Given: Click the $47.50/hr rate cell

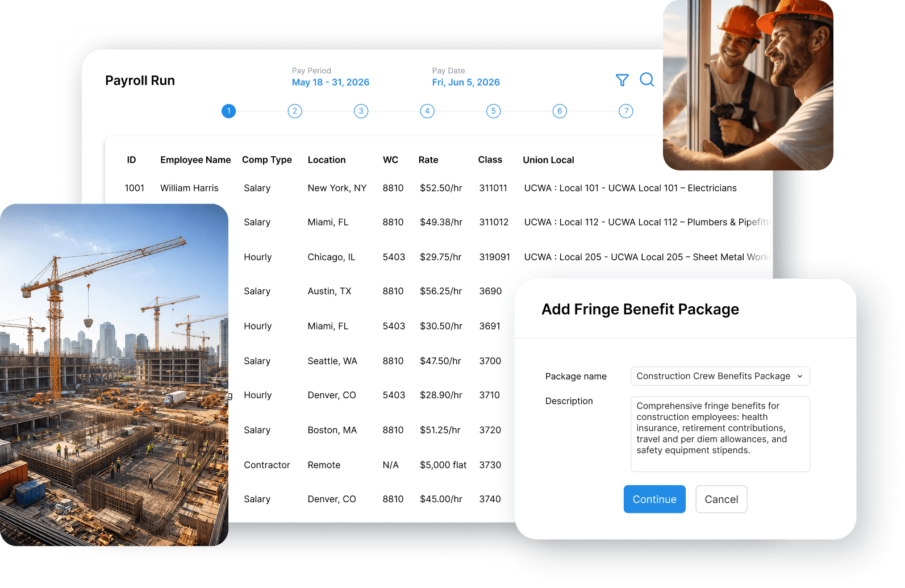Looking at the screenshot, I should pyautogui.click(x=440, y=361).
